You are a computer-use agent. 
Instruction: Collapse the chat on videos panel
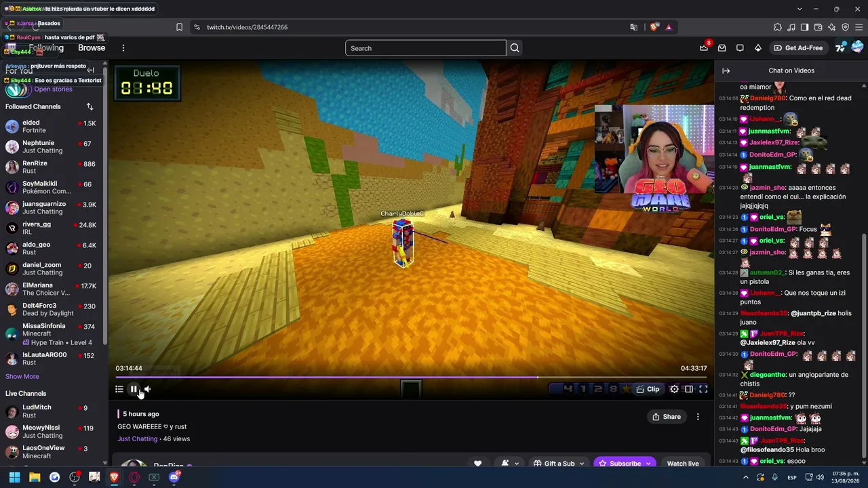pyautogui.click(x=726, y=70)
